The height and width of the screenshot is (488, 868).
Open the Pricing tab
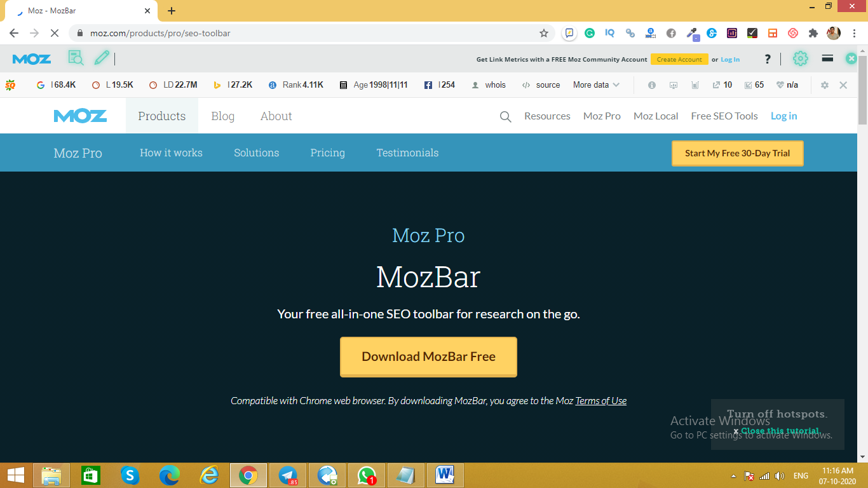tap(328, 152)
